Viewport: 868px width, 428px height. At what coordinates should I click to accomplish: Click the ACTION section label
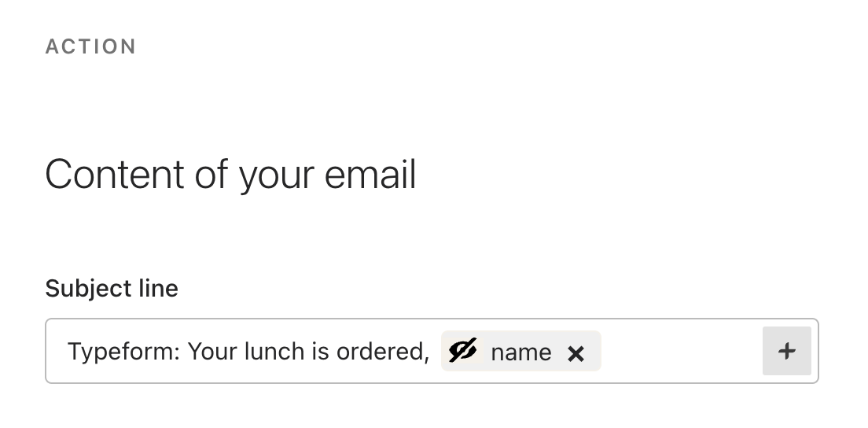point(90,46)
